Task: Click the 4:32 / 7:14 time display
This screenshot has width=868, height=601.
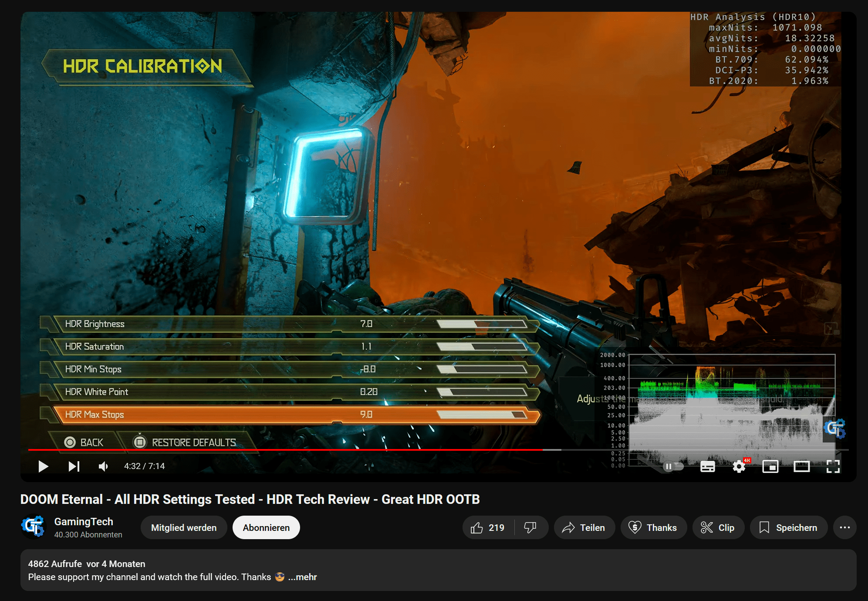Action: tap(144, 466)
